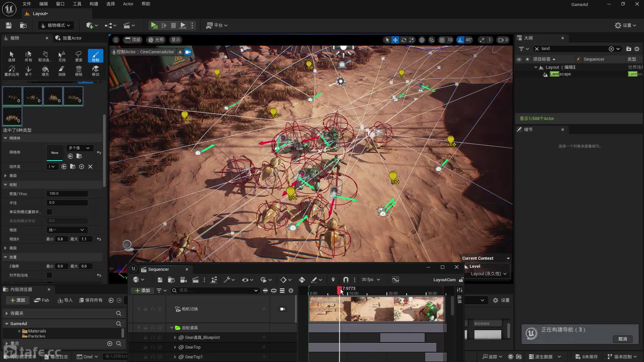Select the foliage Lasso (套索) tool
Screen dimensions: 644x362
point(78,56)
